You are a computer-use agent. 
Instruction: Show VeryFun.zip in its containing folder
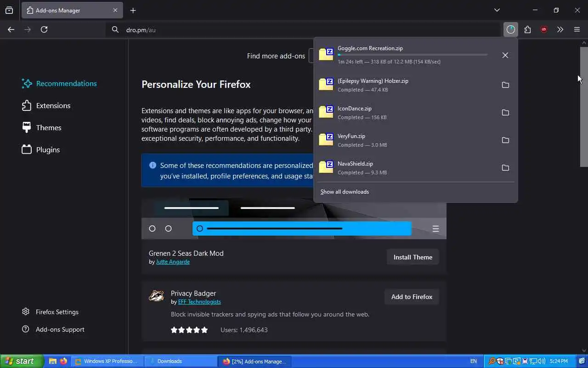[x=505, y=140]
